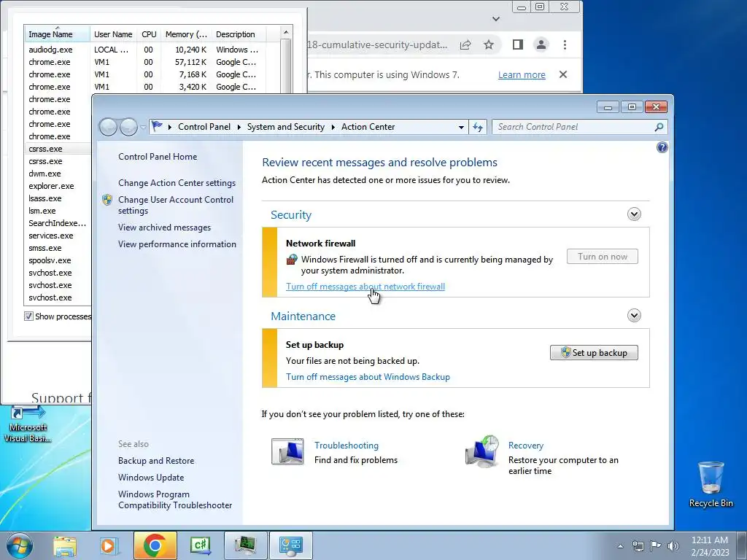Select the Microsoft Visual Basic desktop shortcut

[x=28, y=424]
